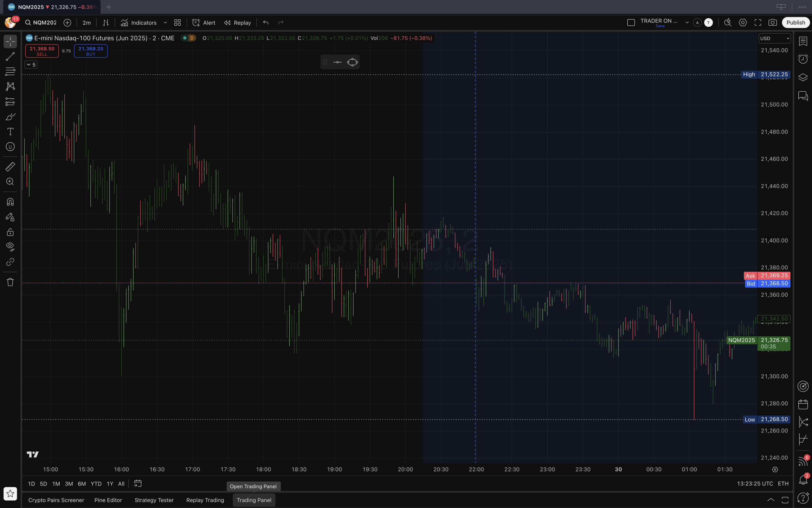Viewport: 812px width, 508px height.
Task: Open the bar chart style menu
Action: point(106,23)
